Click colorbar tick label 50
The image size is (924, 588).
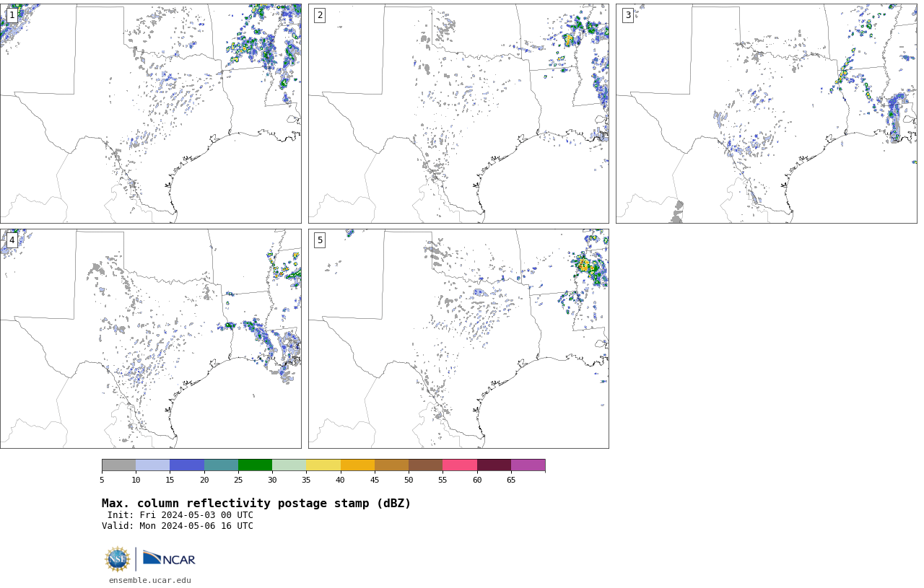[409, 480]
